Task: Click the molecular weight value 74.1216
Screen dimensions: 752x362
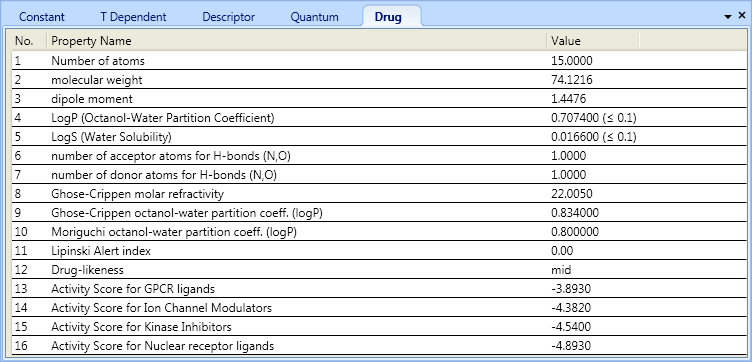Action: point(572,80)
